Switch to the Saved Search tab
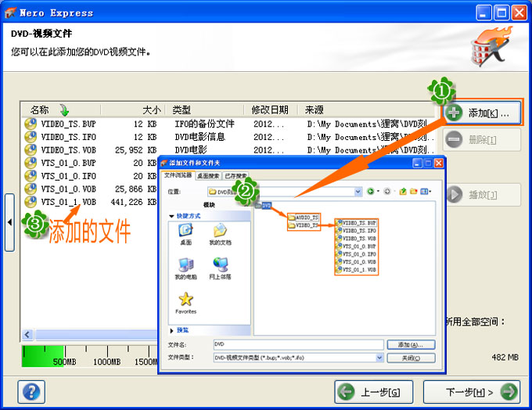532x410 pixels. [235, 176]
